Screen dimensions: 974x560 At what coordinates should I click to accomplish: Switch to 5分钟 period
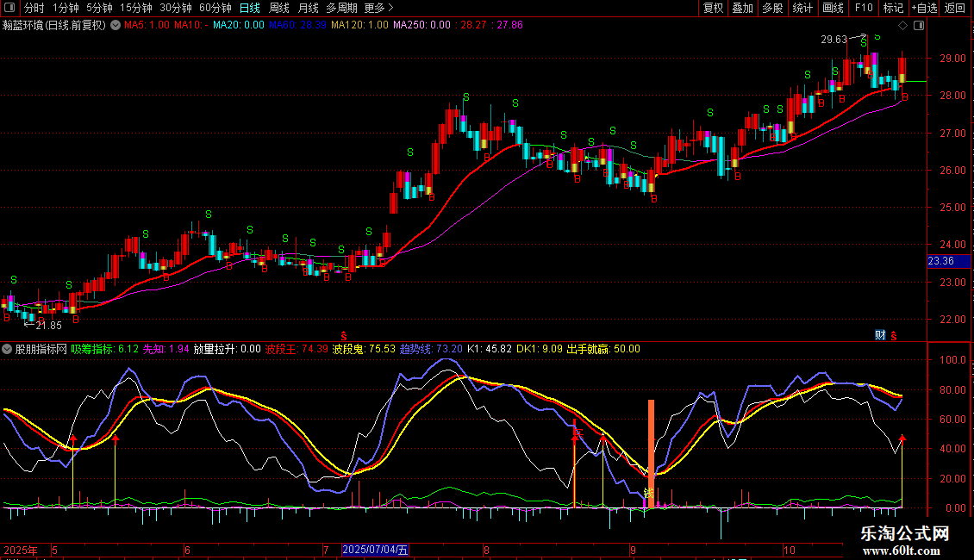pos(99,8)
